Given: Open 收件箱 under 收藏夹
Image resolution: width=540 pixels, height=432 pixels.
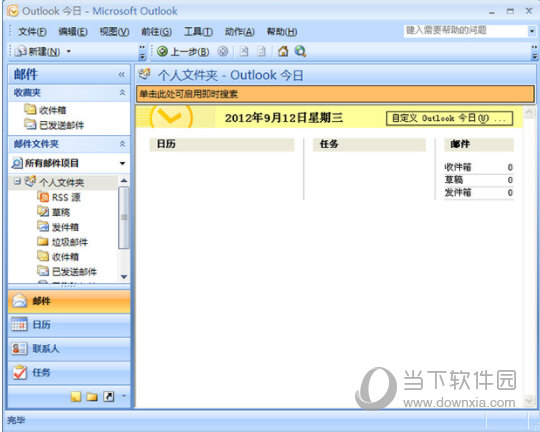Looking at the screenshot, I should pos(45,110).
